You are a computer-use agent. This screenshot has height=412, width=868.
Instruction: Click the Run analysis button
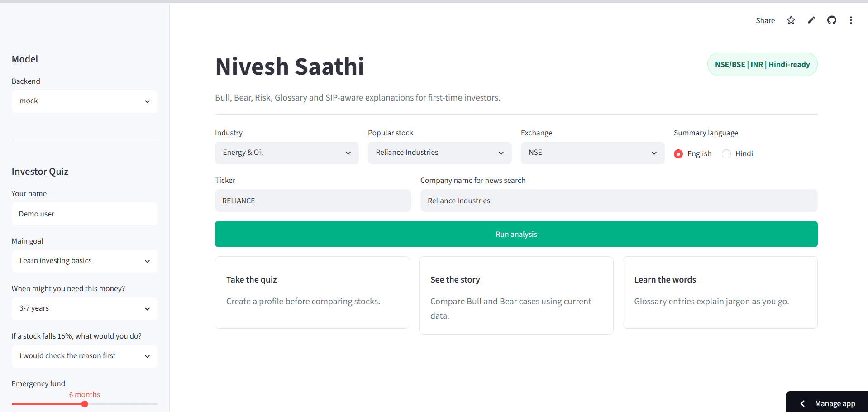[x=516, y=234]
